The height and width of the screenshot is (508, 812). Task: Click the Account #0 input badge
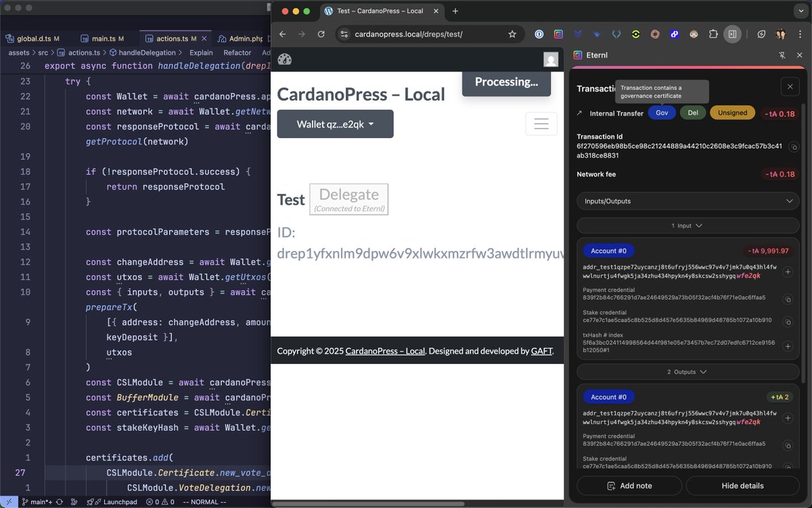608,251
